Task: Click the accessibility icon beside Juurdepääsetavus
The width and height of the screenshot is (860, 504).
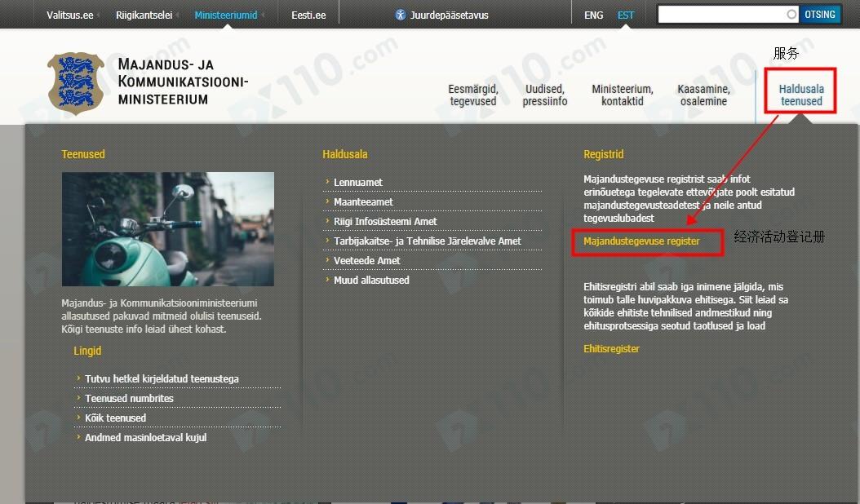Action: click(400, 15)
